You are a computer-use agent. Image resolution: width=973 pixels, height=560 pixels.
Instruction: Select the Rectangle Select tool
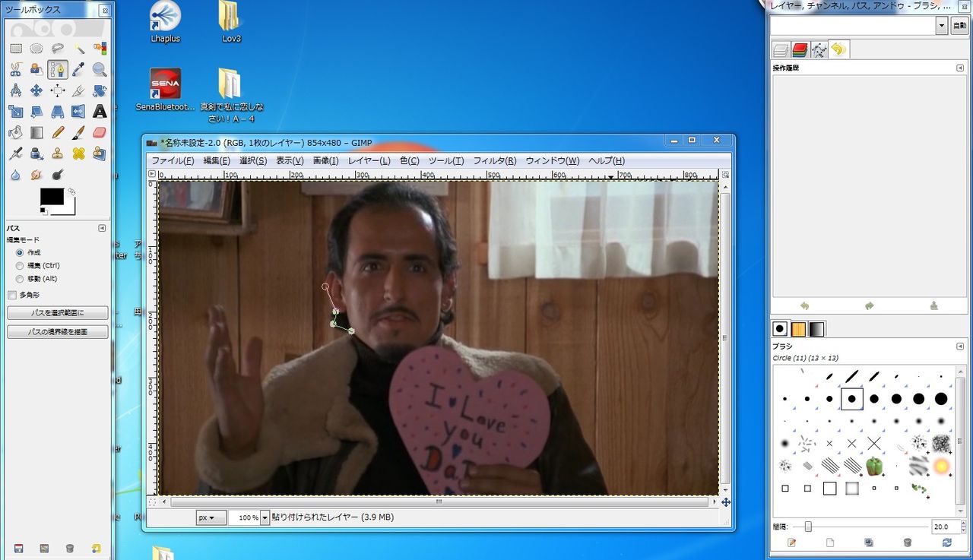(x=15, y=49)
